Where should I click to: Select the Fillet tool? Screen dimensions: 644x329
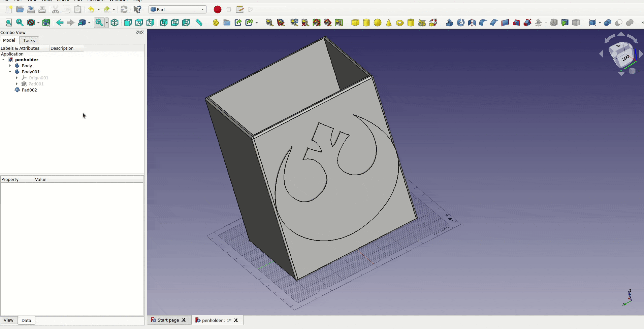pyautogui.click(x=483, y=23)
